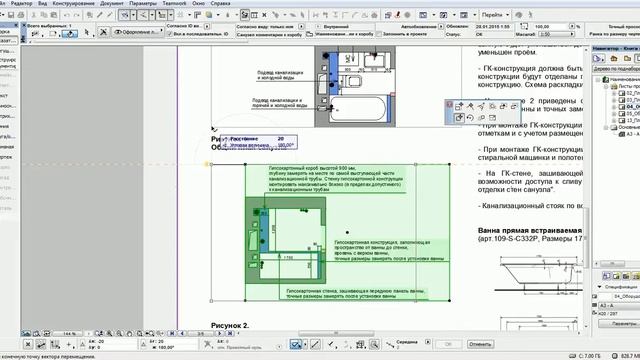Click the plain rectangle geometry method icon
Image resolution: width=640 pixels, height=360 pixels.
coord(53,33)
